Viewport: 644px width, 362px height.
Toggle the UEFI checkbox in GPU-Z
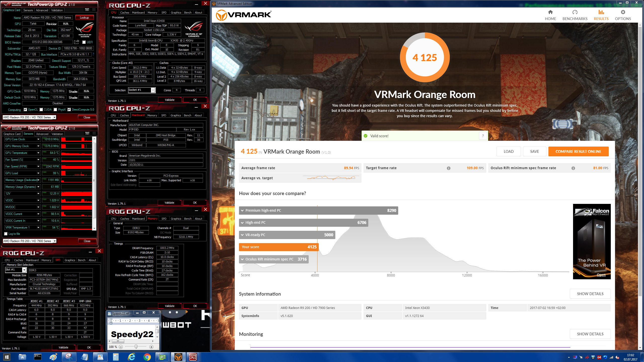coord(84,42)
